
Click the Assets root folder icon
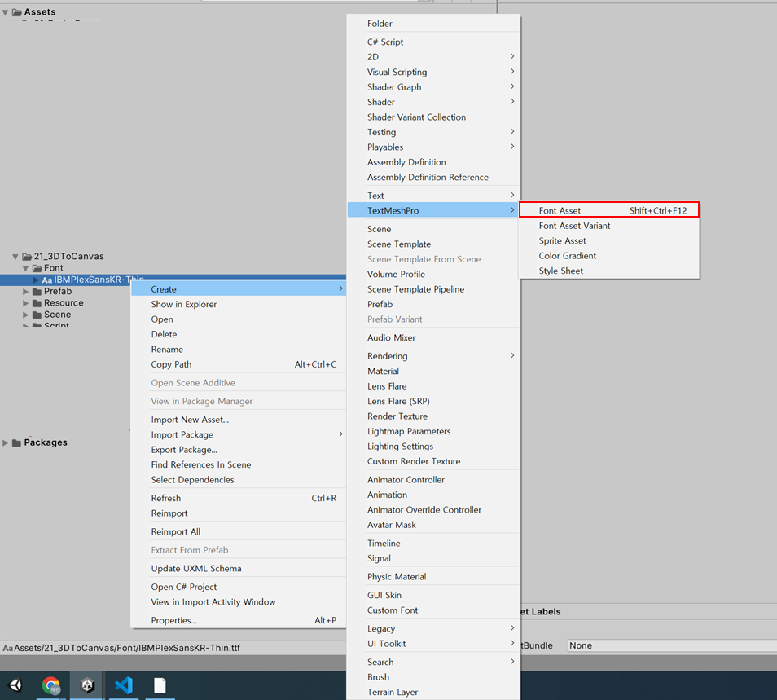click(17, 12)
